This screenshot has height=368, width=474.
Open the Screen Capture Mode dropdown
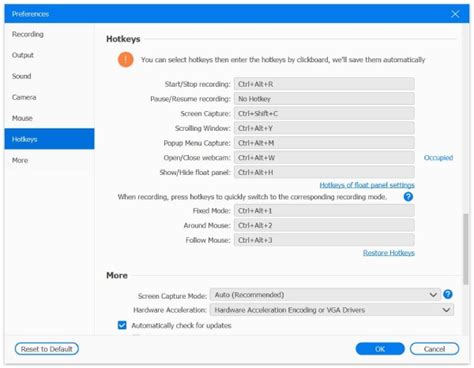pos(325,295)
